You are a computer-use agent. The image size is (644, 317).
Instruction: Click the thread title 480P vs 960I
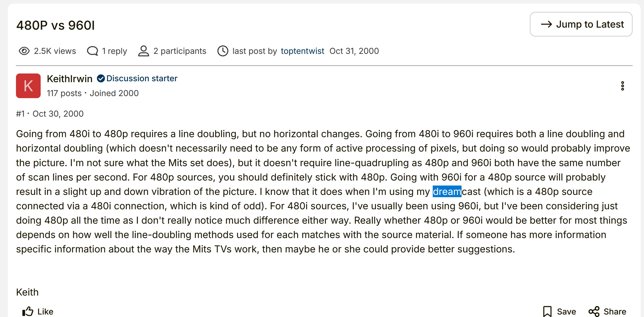point(55,25)
